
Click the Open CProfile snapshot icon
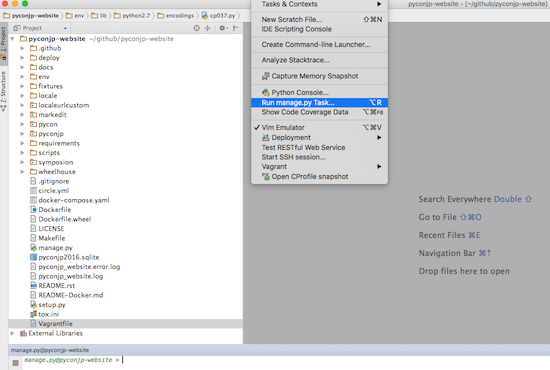tap(266, 177)
